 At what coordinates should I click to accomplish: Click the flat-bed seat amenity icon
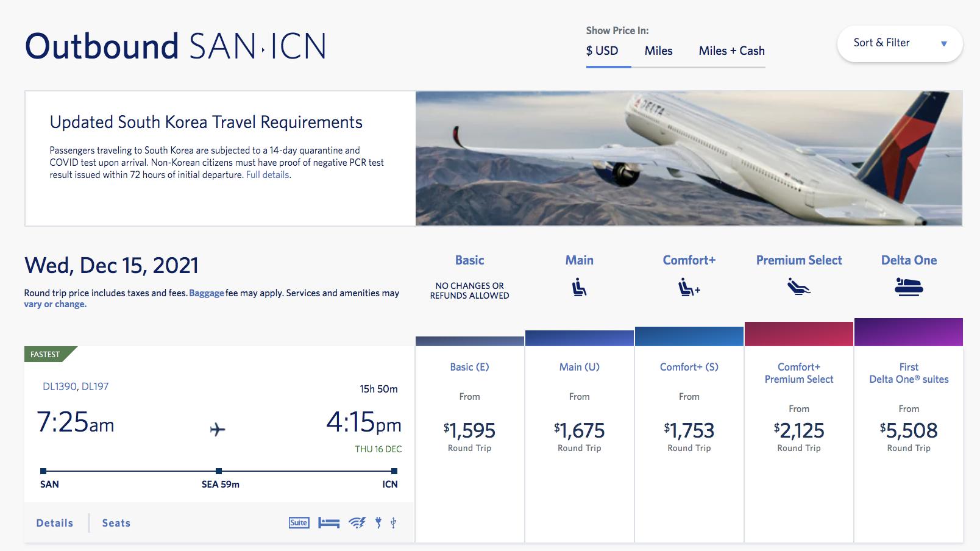[328, 523]
